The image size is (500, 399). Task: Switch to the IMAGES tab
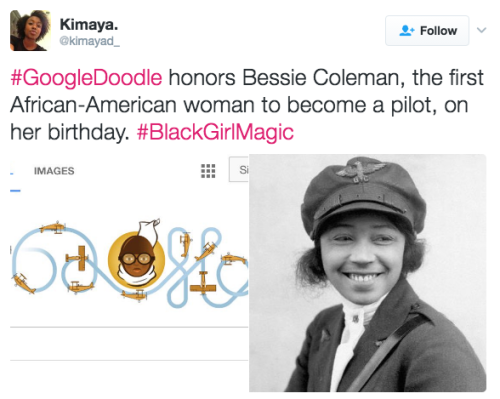[54, 171]
